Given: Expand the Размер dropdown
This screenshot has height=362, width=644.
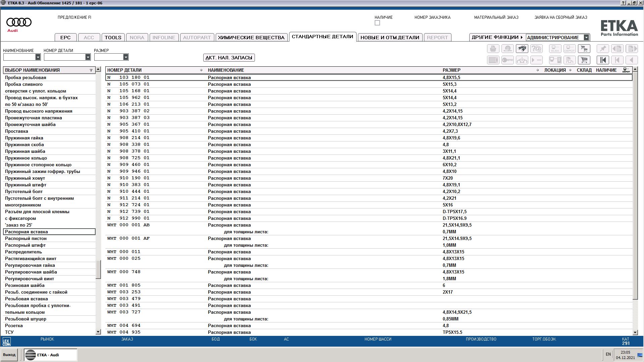Looking at the screenshot, I should (126, 57).
